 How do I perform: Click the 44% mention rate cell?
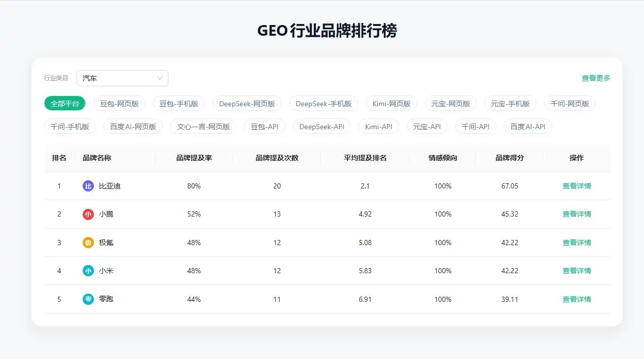point(194,299)
